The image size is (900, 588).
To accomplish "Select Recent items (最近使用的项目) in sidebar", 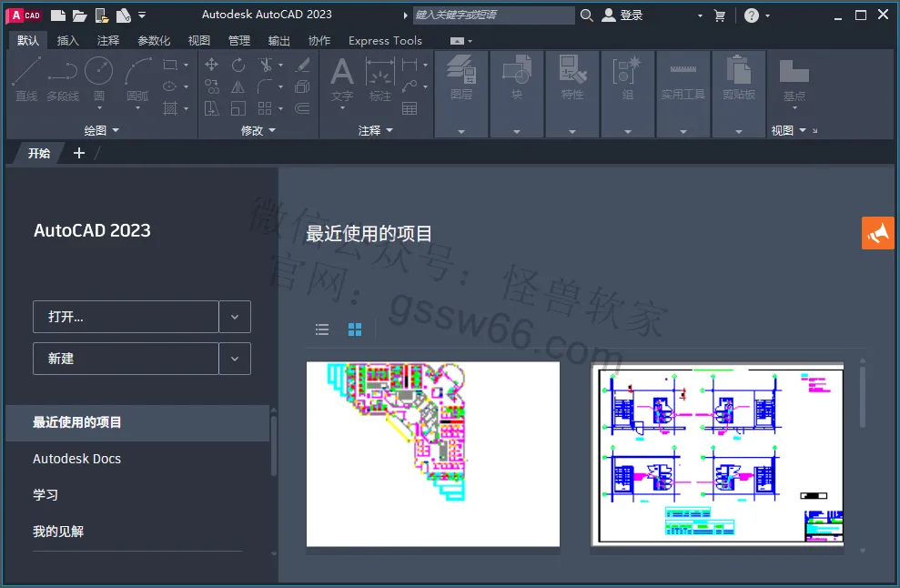I will click(x=137, y=422).
